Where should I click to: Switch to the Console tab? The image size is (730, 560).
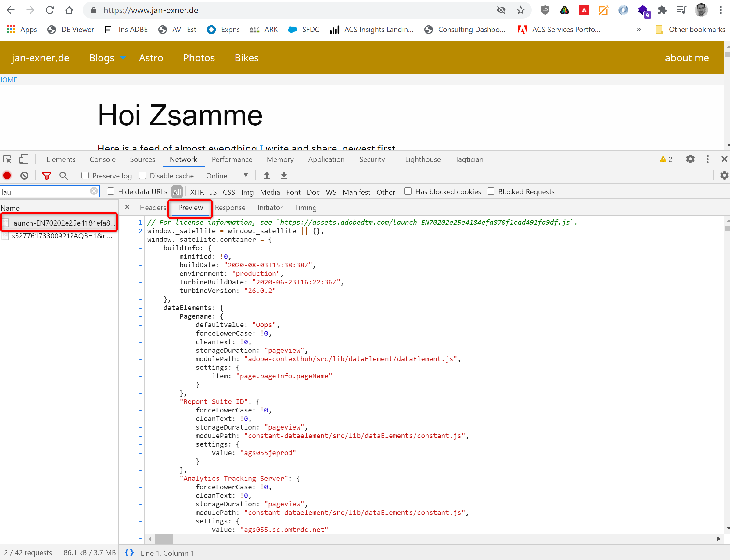102,159
